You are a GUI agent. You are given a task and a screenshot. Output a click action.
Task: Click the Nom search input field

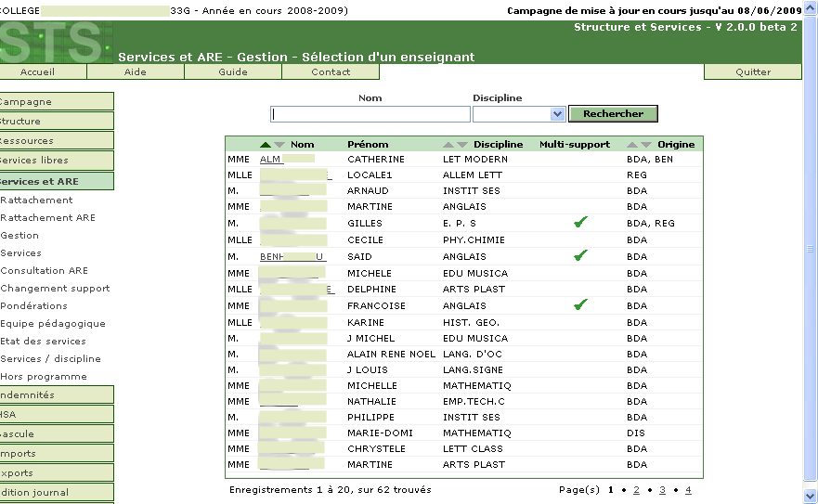coord(370,114)
